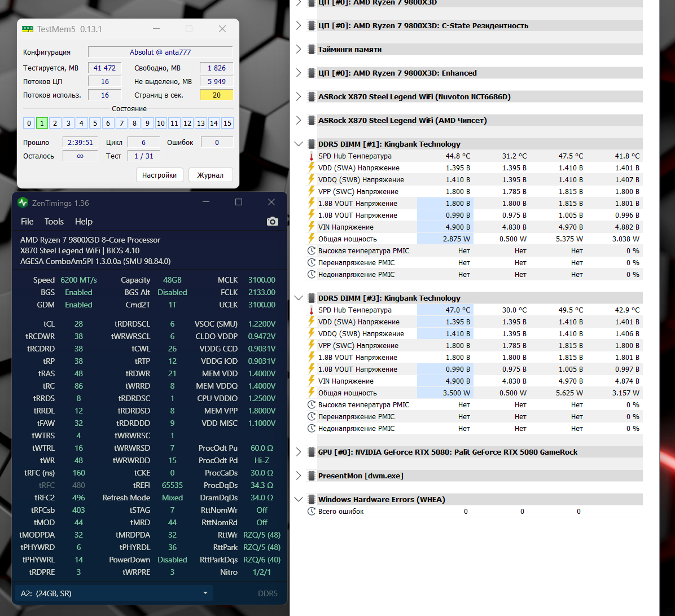Click lightning icon of DIMM #3 VIN row
Viewport: 675px width, 616px height.
point(311,381)
